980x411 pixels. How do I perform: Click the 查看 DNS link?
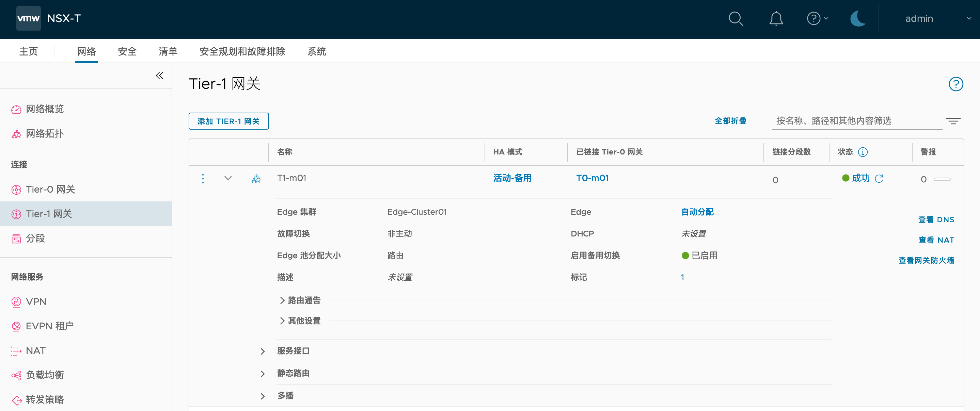point(936,220)
